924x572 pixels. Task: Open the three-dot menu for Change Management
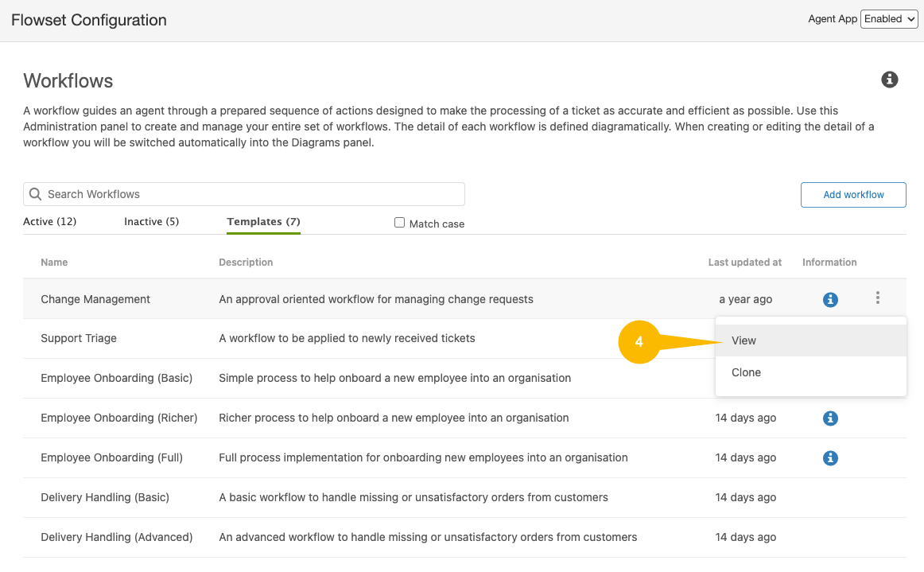(877, 298)
